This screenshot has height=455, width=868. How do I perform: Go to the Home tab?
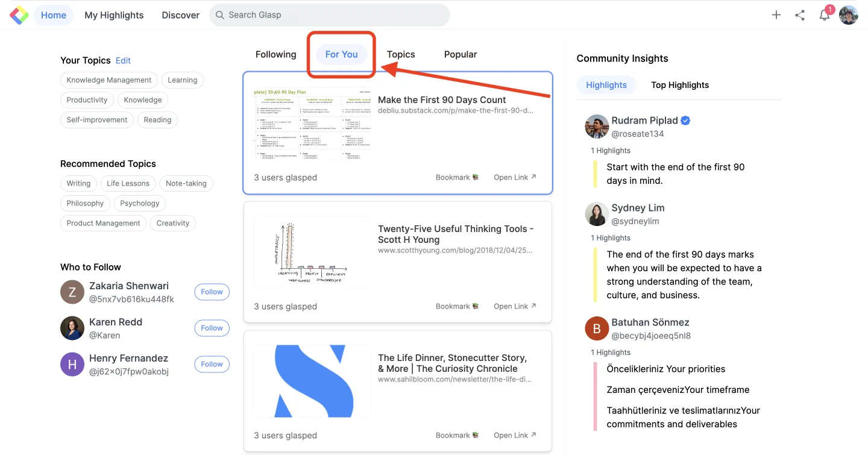(54, 15)
